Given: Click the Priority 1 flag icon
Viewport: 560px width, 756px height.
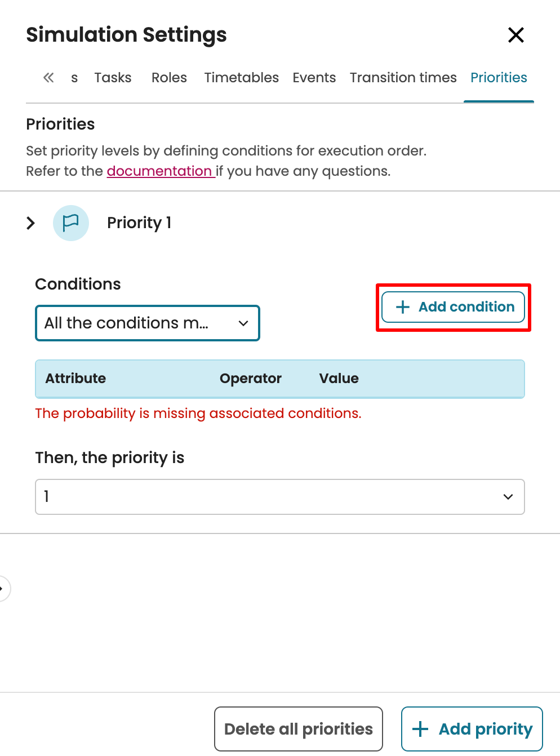Looking at the screenshot, I should (71, 223).
